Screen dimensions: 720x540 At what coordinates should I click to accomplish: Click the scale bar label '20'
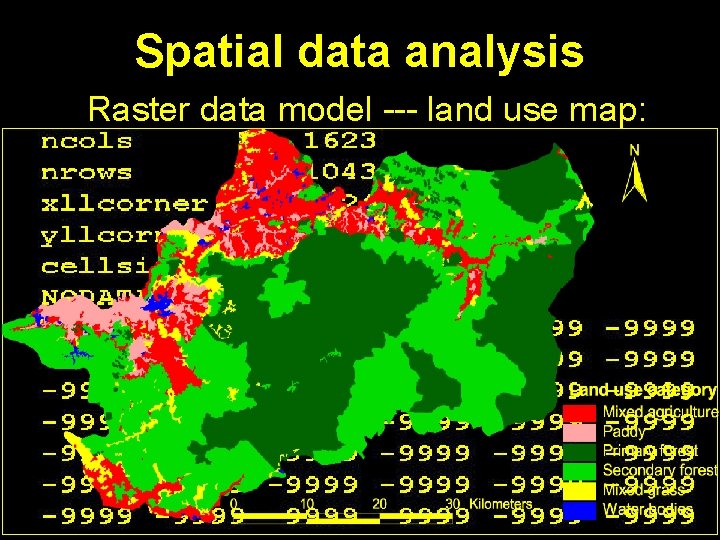tap(379, 504)
